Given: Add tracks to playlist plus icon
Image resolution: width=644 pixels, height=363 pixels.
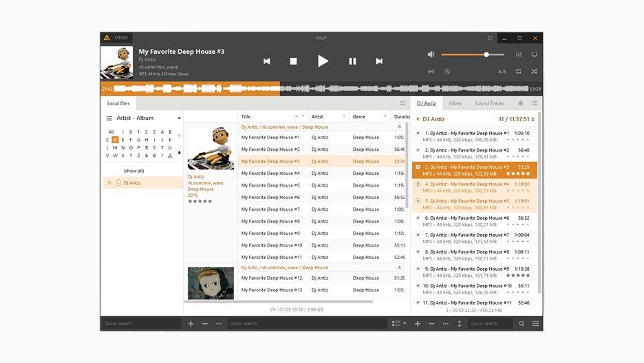Looking at the screenshot, I should coord(417,324).
